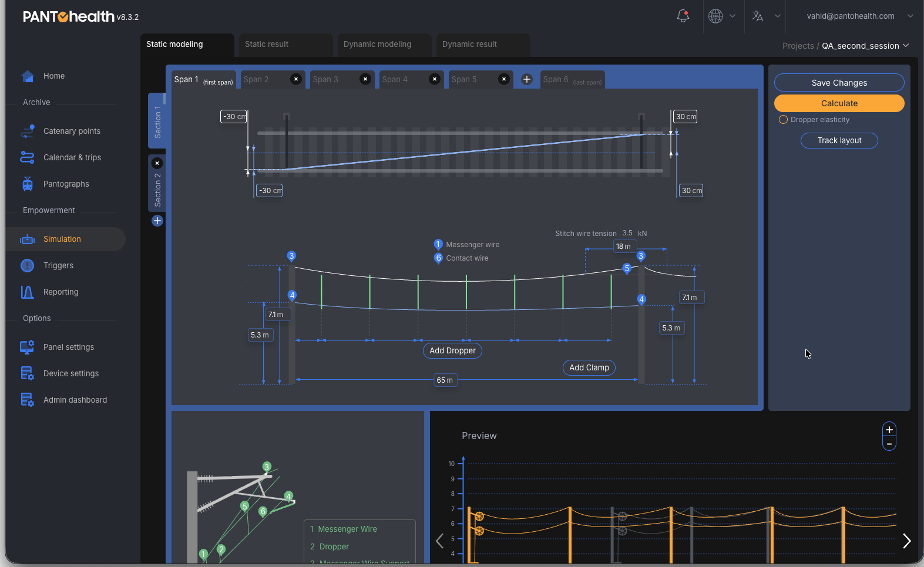Click Add Clamp

[589, 368]
